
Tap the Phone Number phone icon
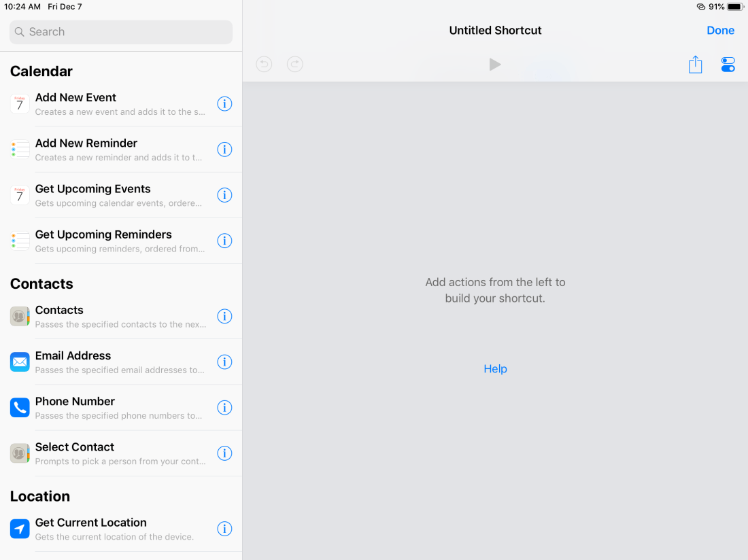pos(20,408)
